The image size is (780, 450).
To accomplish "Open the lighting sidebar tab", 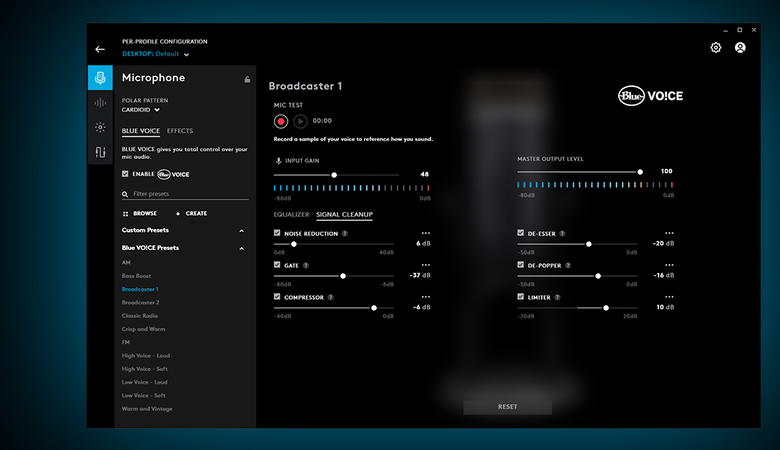I will point(100,127).
